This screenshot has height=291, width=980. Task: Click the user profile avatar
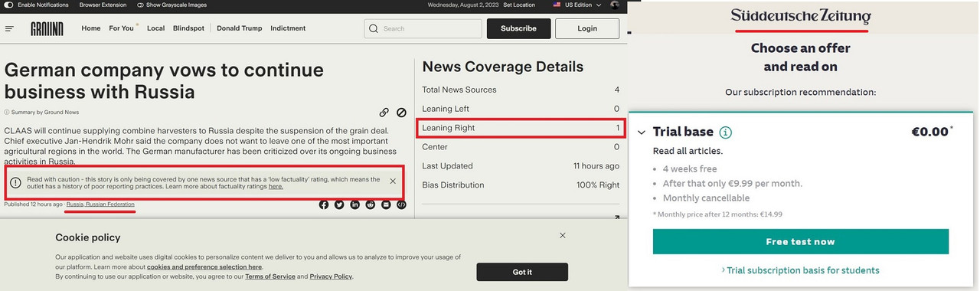coord(616,5)
